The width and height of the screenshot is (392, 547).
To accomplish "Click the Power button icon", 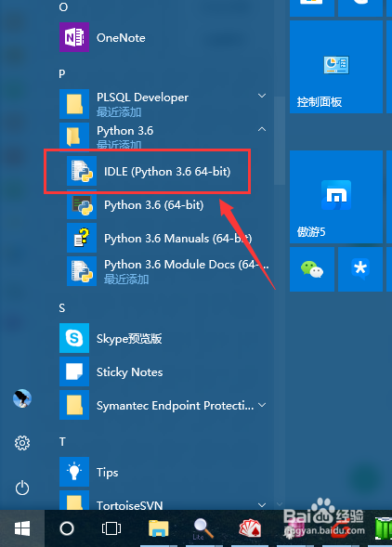I will (x=22, y=488).
